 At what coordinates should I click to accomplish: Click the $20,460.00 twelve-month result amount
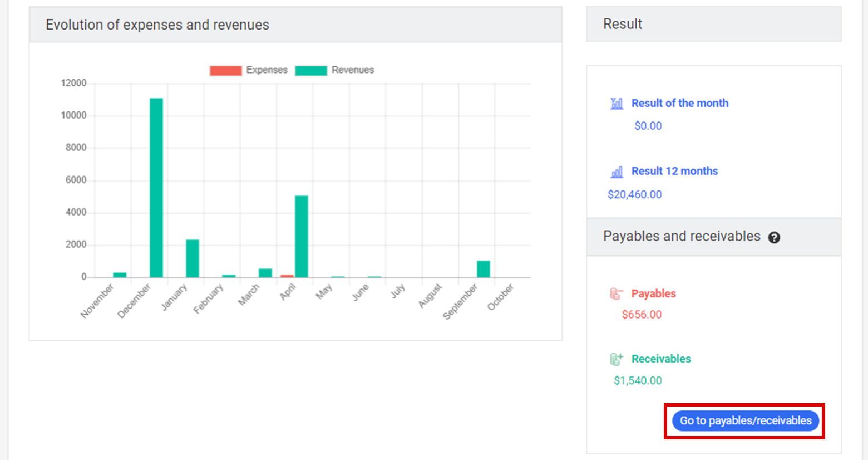point(635,194)
